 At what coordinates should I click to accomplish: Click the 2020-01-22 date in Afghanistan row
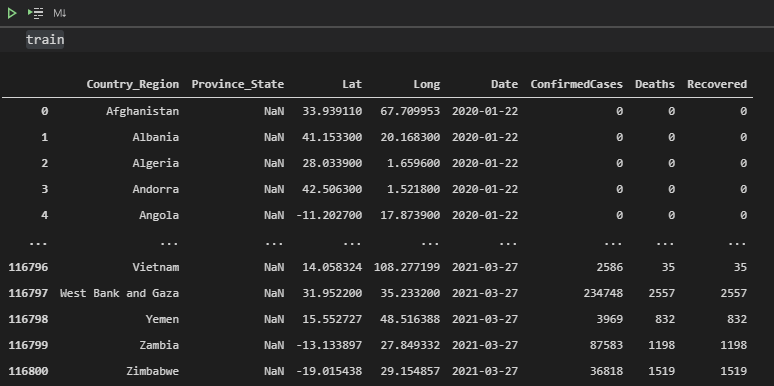point(485,111)
